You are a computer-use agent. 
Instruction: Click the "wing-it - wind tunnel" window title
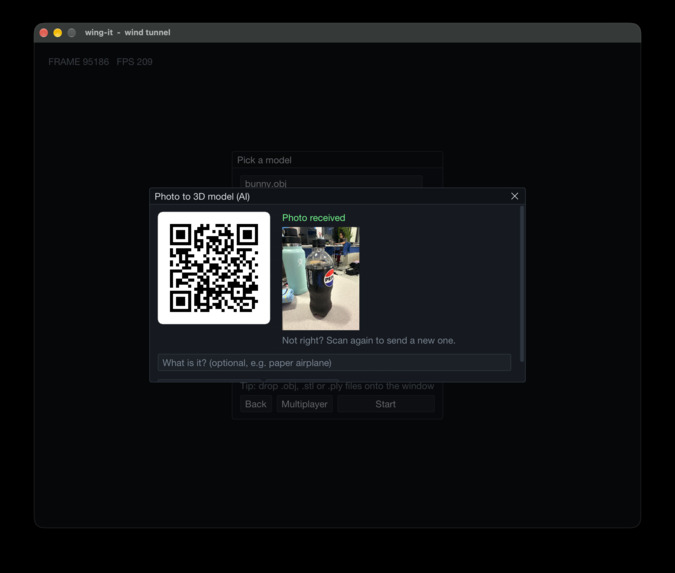click(x=127, y=33)
